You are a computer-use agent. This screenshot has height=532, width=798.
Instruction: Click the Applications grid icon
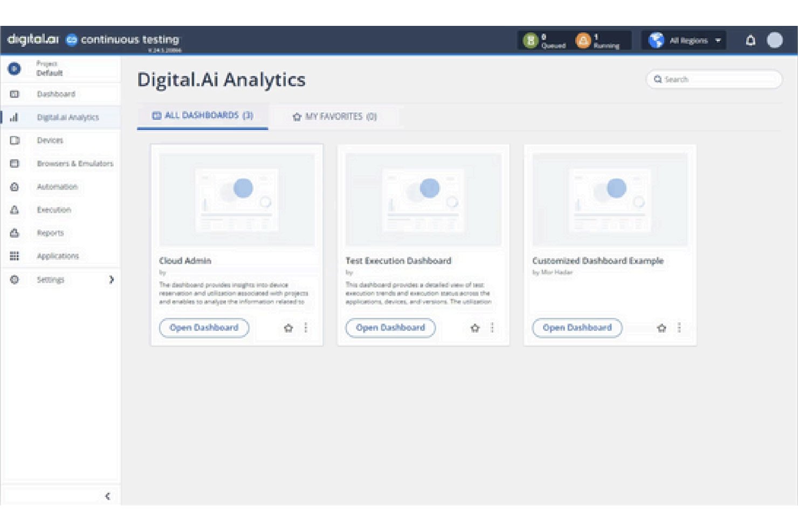(x=15, y=256)
